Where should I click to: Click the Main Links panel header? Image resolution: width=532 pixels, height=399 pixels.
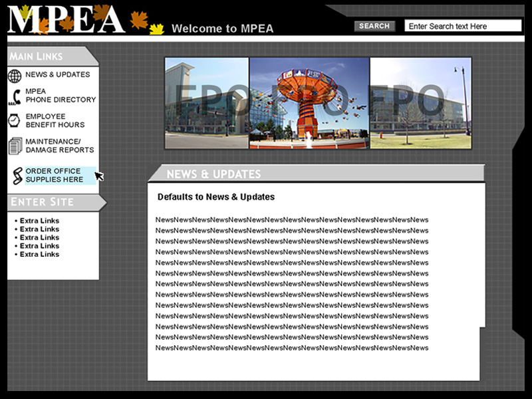53,56
